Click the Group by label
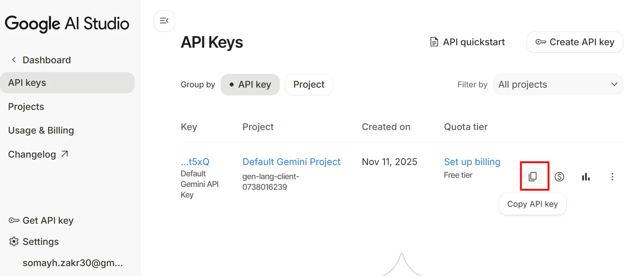This screenshot has width=644, height=276. (x=198, y=84)
